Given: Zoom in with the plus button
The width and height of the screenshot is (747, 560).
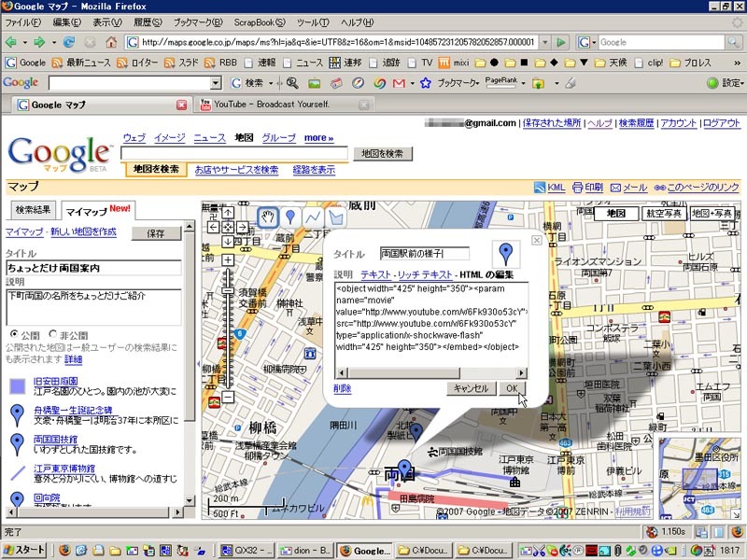Looking at the screenshot, I should [228, 260].
